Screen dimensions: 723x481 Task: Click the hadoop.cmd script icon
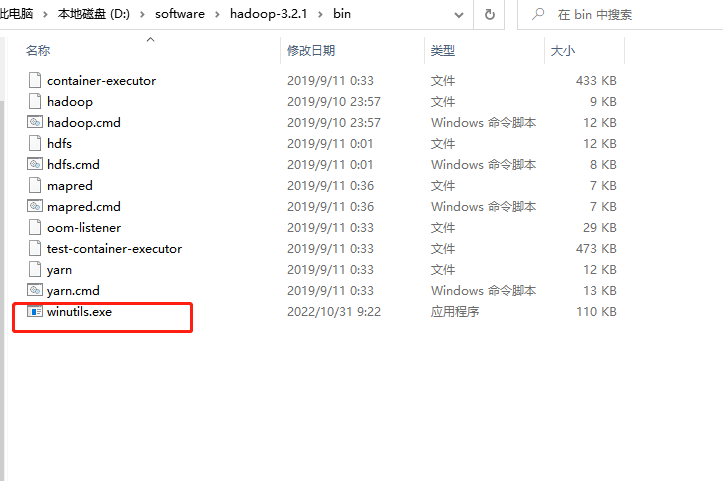[35, 122]
